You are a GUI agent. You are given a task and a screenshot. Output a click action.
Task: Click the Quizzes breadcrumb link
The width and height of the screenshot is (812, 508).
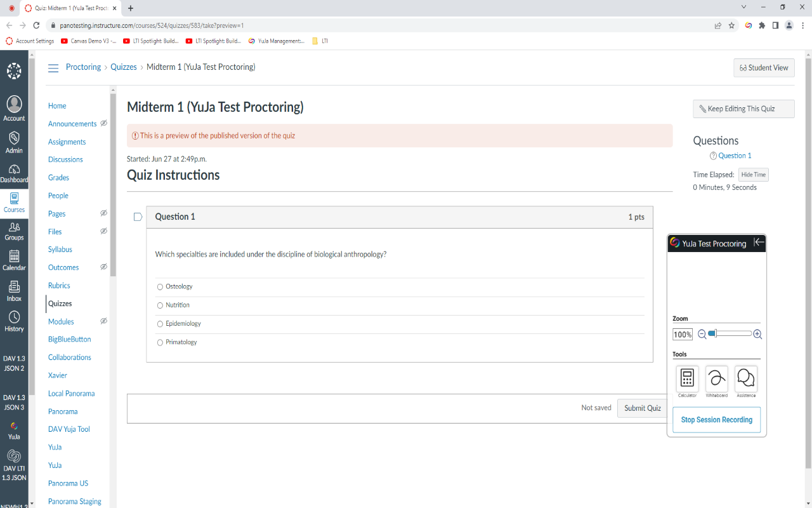124,67
